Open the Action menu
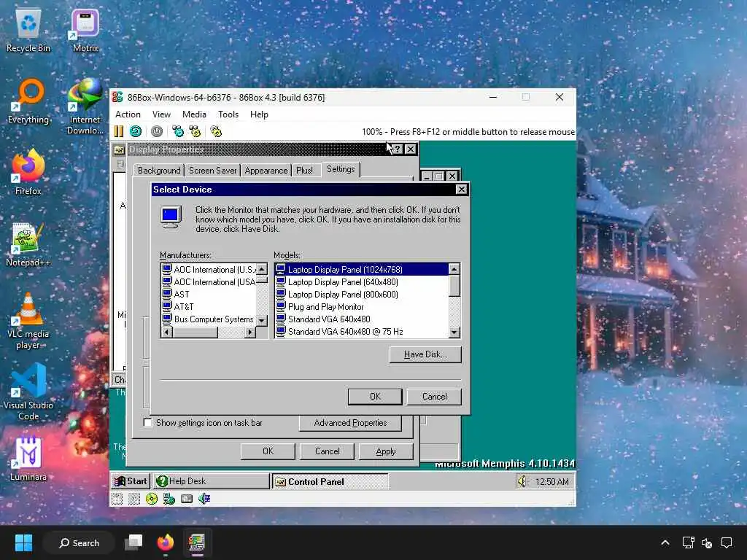 tap(128, 114)
